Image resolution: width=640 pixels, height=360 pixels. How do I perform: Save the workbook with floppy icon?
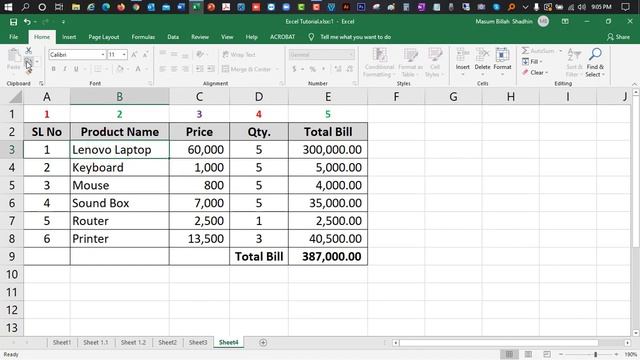pyautogui.click(x=13, y=22)
